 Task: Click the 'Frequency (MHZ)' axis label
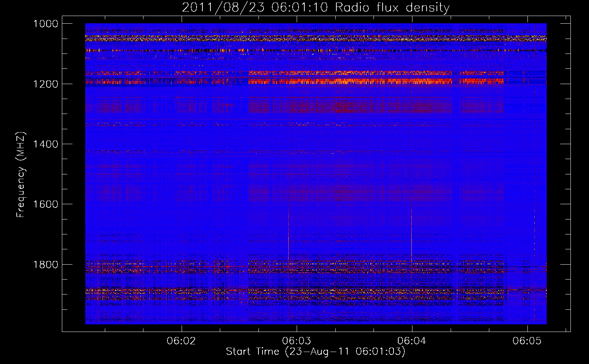21,175
